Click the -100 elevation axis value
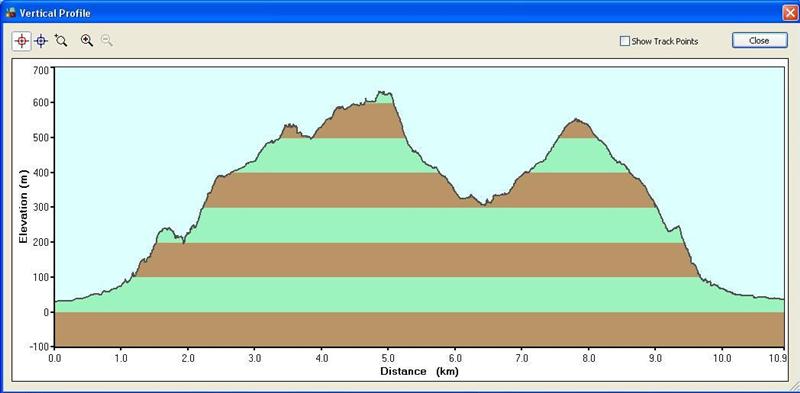This screenshot has height=393, width=800. click(x=39, y=347)
